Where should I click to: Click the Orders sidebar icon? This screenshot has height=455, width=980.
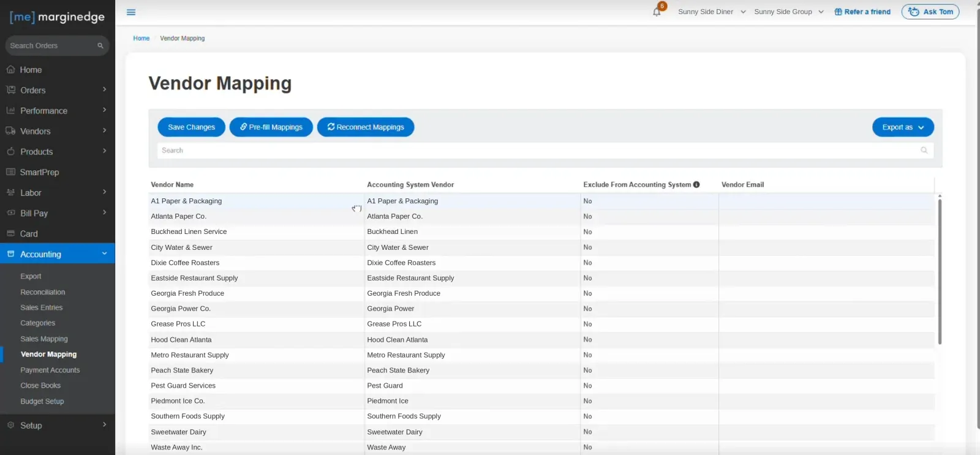(10, 90)
